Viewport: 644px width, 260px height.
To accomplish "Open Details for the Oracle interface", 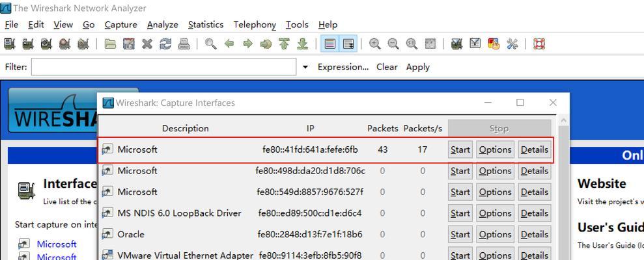I will pos(535,235).
